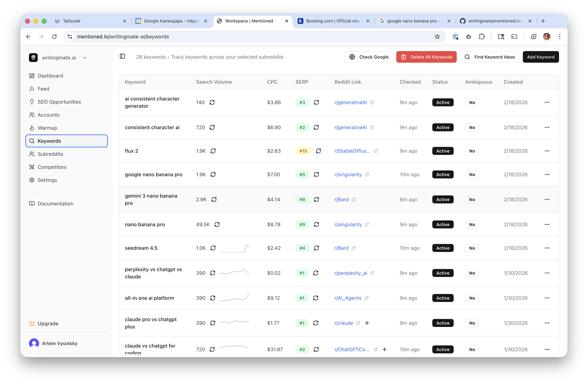Screen dimensions: 588x384
Task: Open more options for ai consistent character generator
Action: (547, 102)
